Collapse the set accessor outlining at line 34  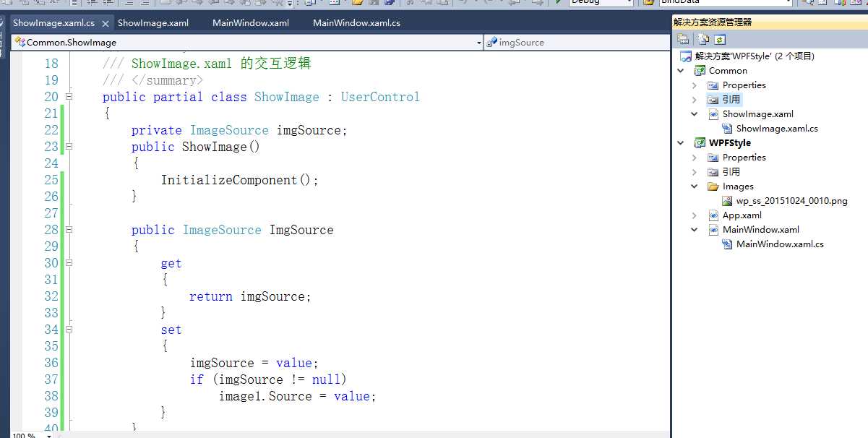[69, 329]
